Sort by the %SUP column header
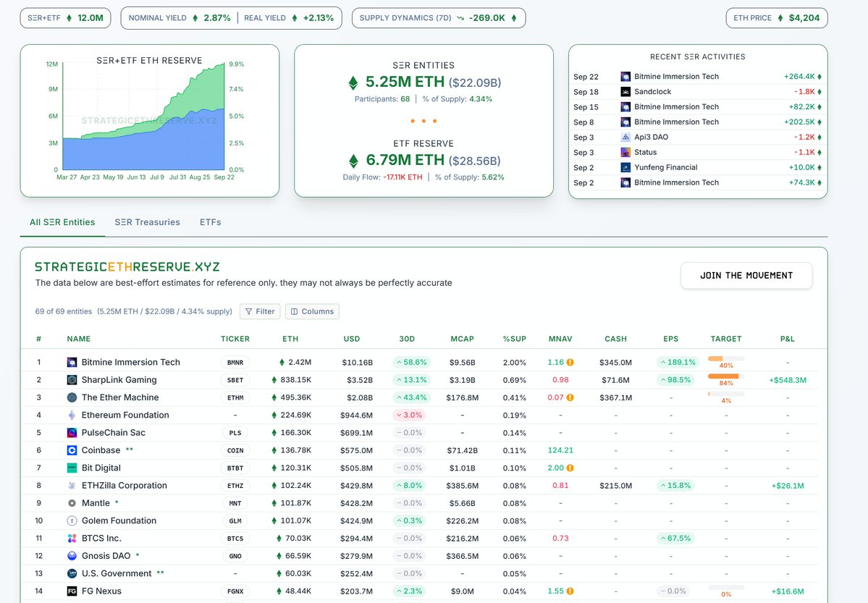 (514, 339)
